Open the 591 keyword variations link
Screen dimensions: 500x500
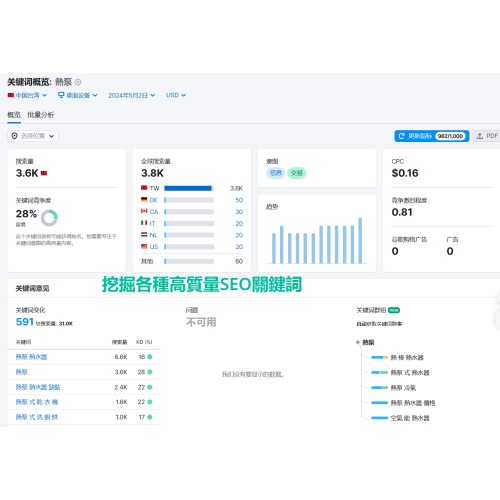(x=25, y=322)
